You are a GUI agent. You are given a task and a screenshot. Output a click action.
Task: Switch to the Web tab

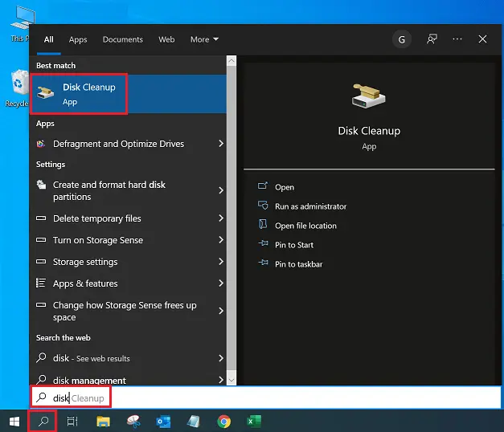pyautogui.click(x=166, y=39)
